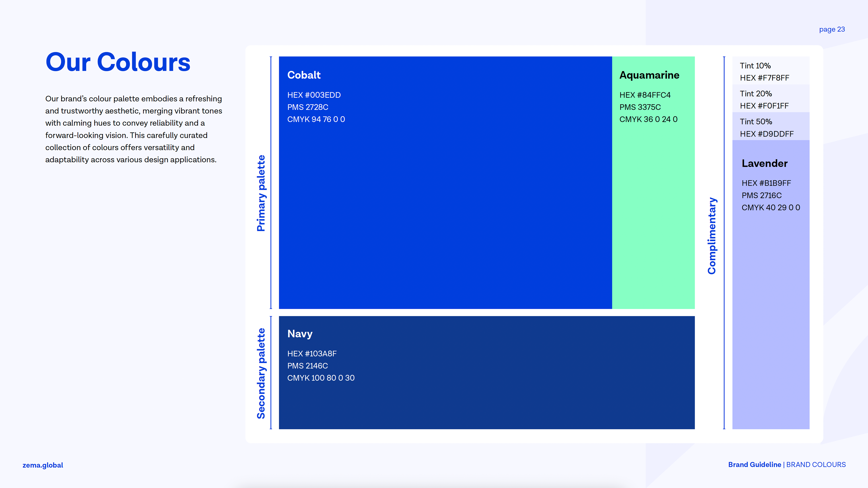Click 'CMYK 100 80 0 30' value
This screenshot has width=868, height=488.
[x=321, y=378]
